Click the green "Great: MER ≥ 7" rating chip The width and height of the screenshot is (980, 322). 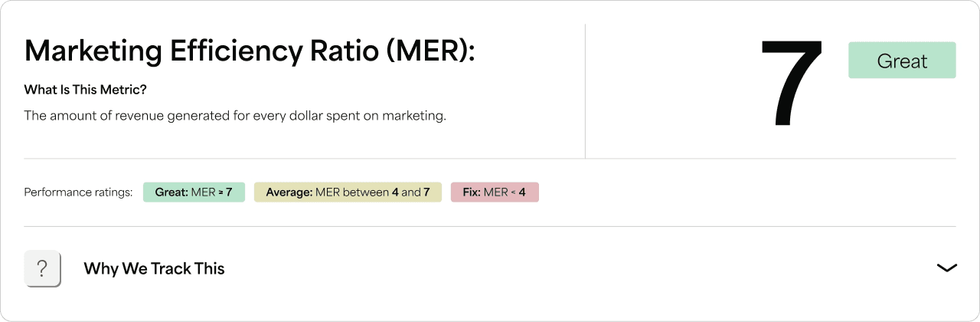(x=194, y=192)
